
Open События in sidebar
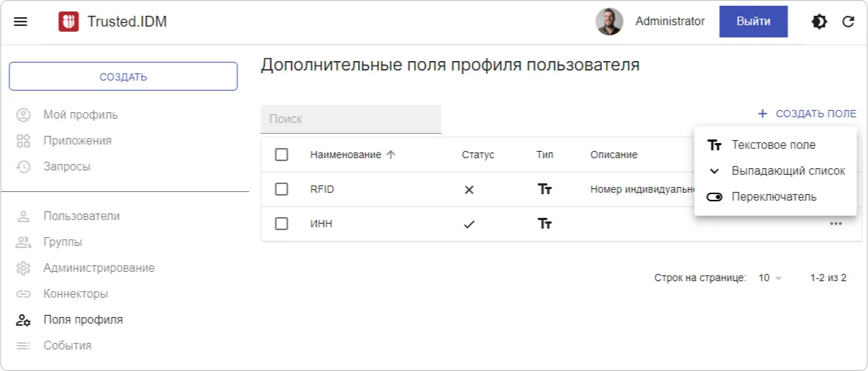67,346
